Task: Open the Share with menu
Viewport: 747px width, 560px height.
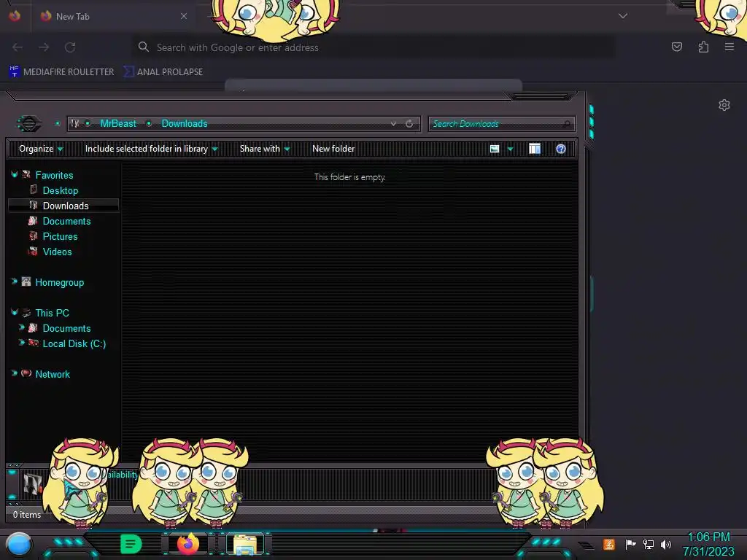Action: pos(265,149)
